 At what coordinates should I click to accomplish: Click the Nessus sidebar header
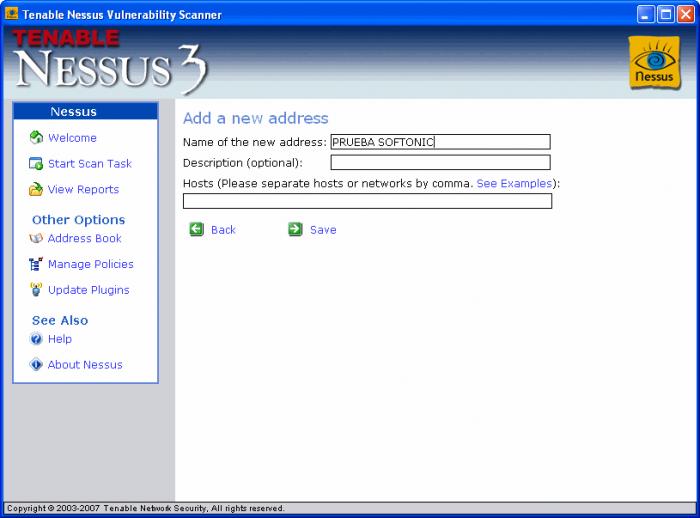pyautogui.click(x=85, y=111)
